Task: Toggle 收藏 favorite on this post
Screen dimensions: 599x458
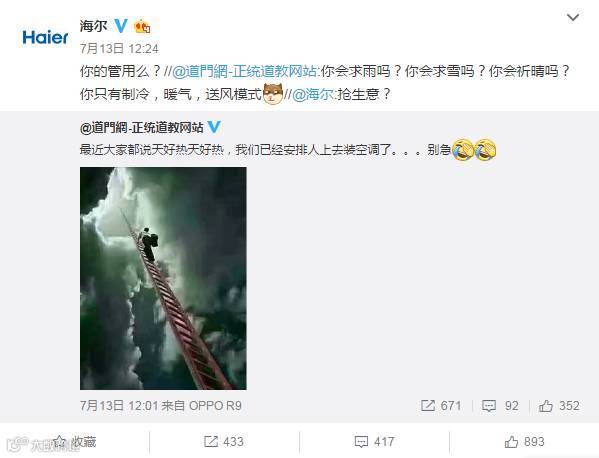Action: coord(75,442)
